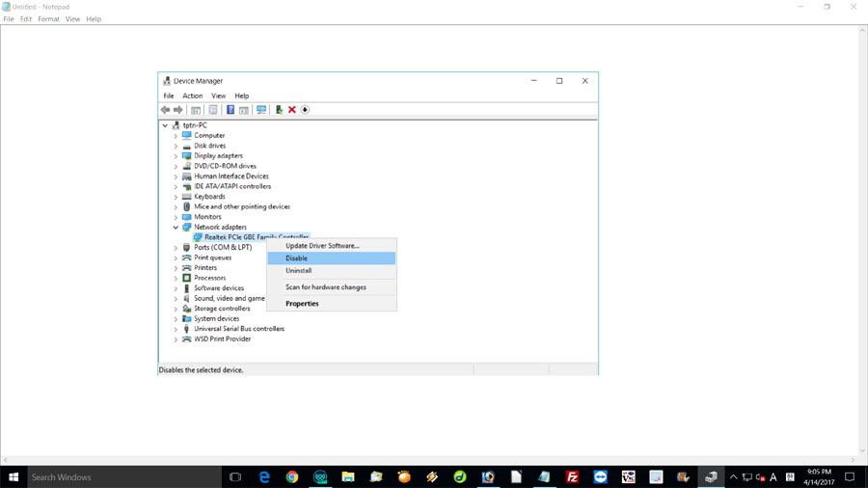This screenshot has width=868, height=488.
Task: Maximize the Device Manager window
Action: (x=559, y=81)
